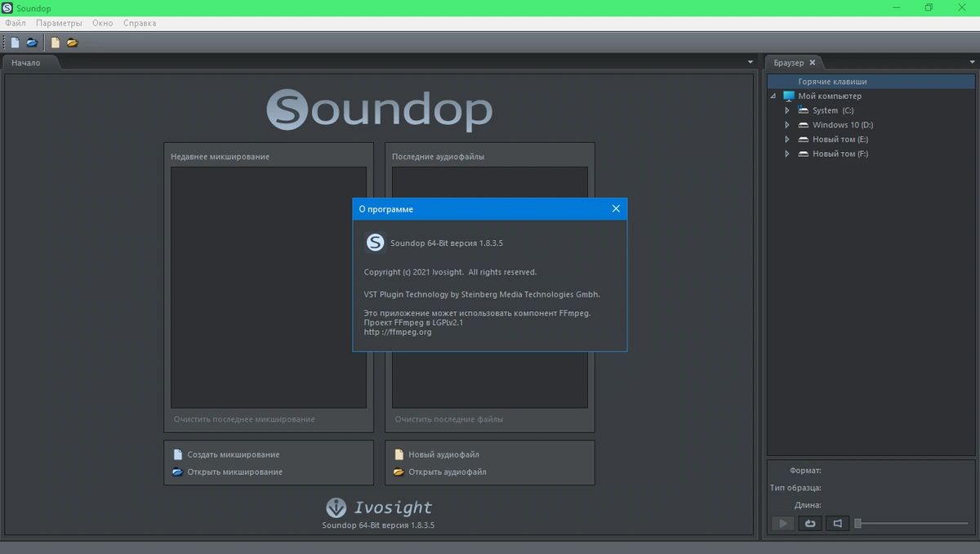Click the Открыть аудиофайл link
Screen dimensions: 980x554
(x=448, y=472)
